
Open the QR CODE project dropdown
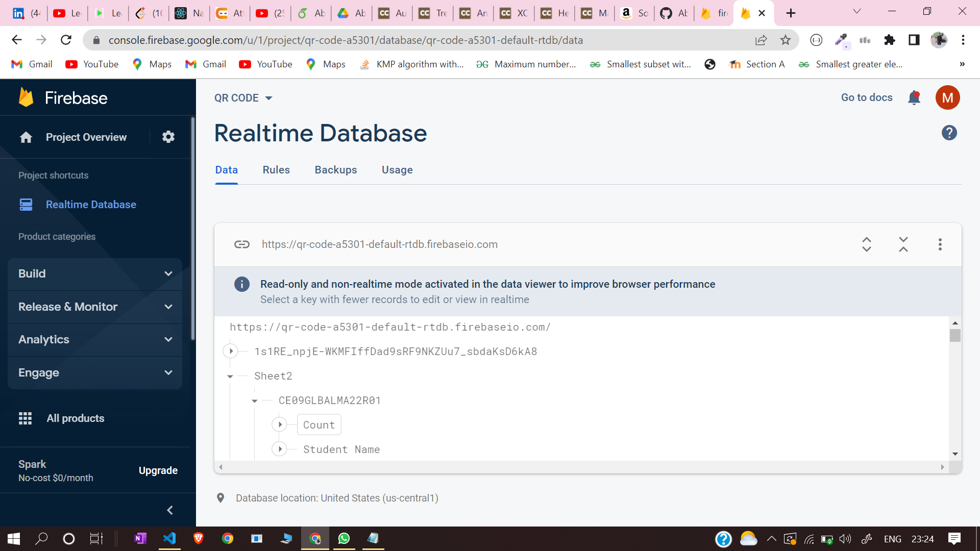[x=243, y=98]
